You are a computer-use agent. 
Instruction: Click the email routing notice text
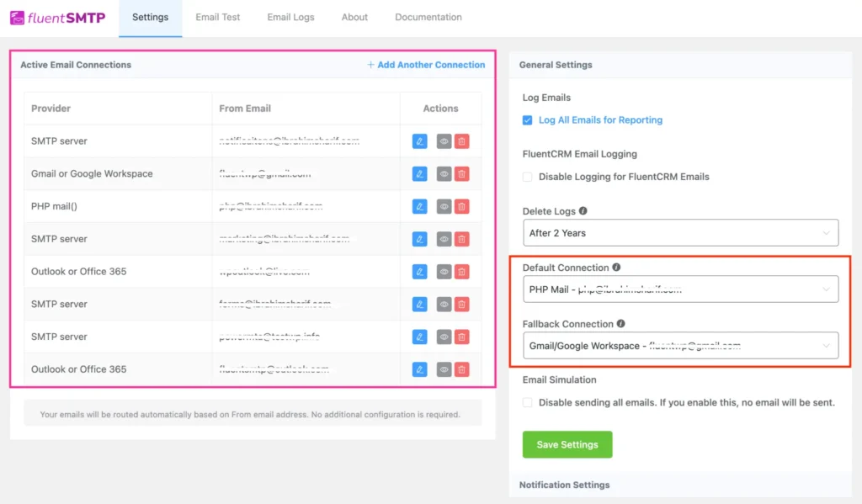point(250,415)
